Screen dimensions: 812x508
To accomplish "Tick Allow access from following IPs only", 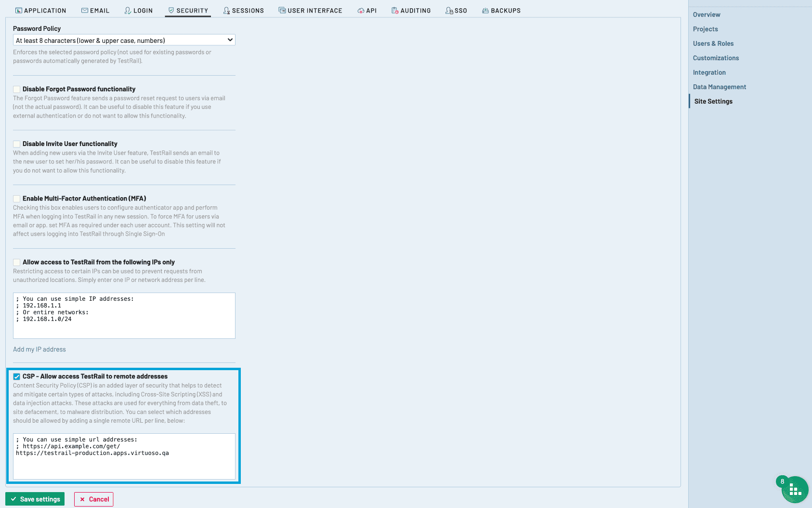I will (17, 262).
